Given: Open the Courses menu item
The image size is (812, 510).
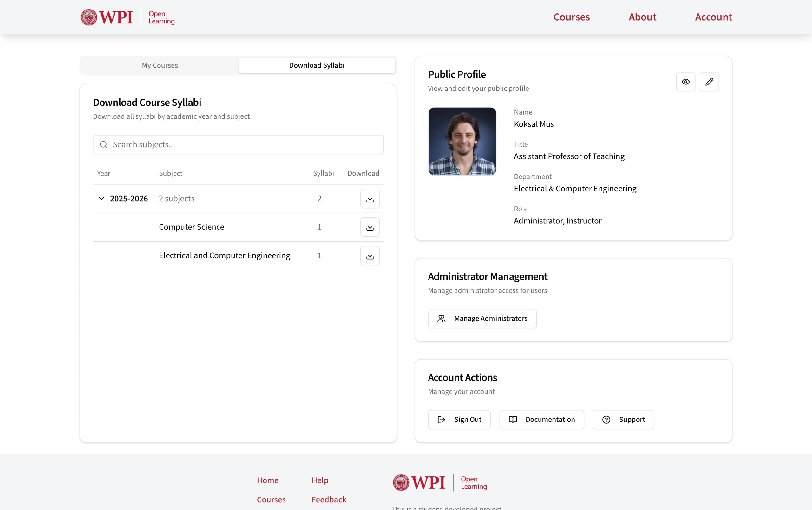Looking at the screenshot, I should click(x=571, y=17).
